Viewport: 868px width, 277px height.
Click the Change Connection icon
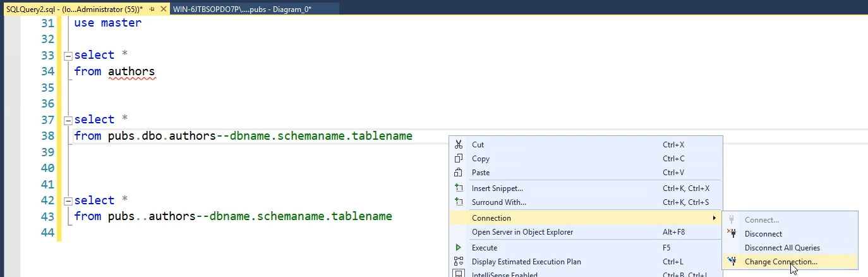(733, 262)
